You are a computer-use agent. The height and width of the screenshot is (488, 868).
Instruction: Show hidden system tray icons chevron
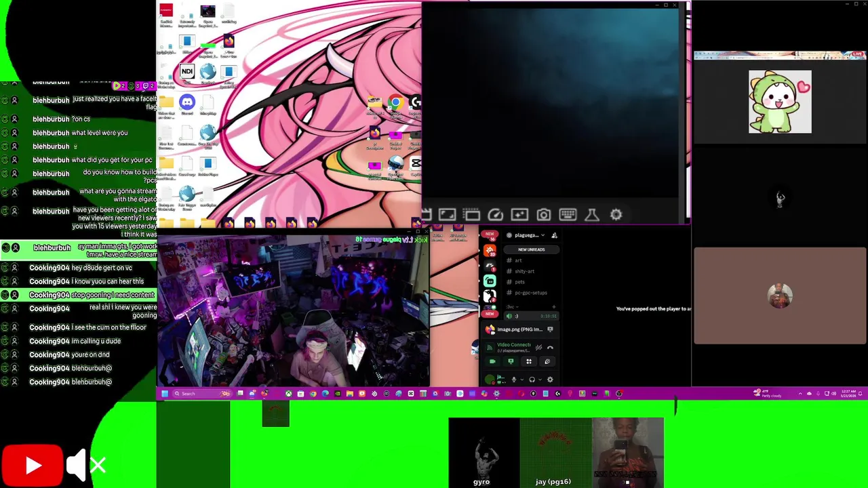point(800,394)
